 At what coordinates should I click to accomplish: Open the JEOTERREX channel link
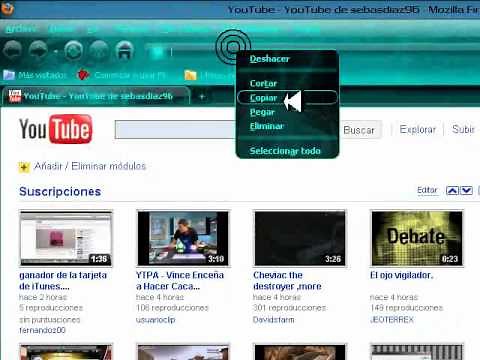pyautogui.click(x=392, y=320)
